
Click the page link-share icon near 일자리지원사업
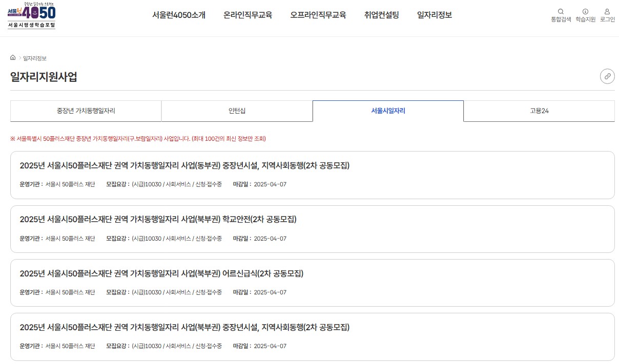pos(607,76)
